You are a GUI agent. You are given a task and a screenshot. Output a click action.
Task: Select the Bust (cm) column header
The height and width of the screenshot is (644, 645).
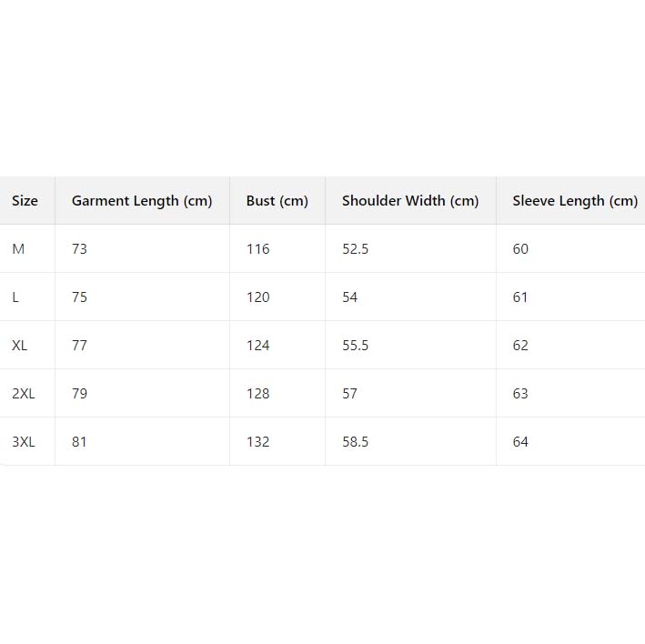tap(277, 201)
